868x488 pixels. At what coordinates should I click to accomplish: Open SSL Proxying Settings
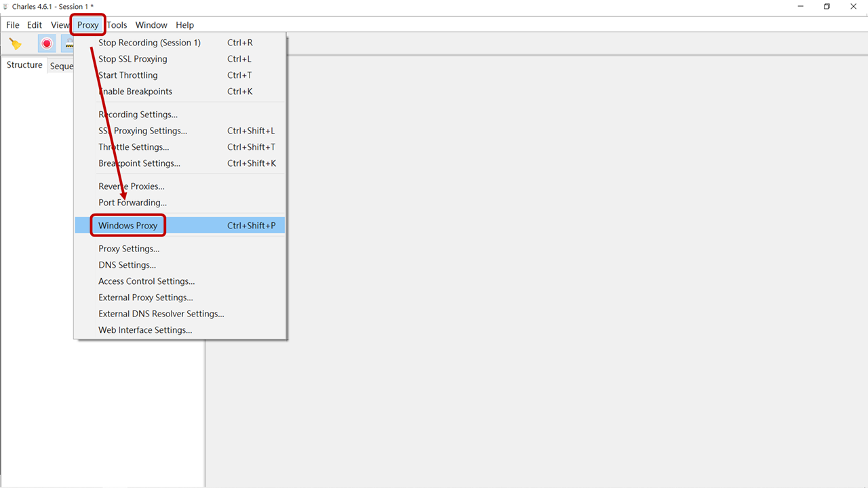click(x=142, y=131)
